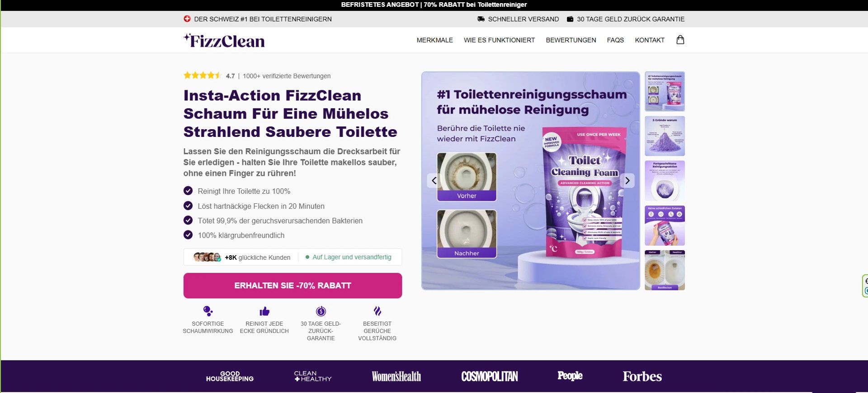Click the Swiss cross icon in top bar
The image size is (868, 393).
pyautogui.click(x=187, y=19)
